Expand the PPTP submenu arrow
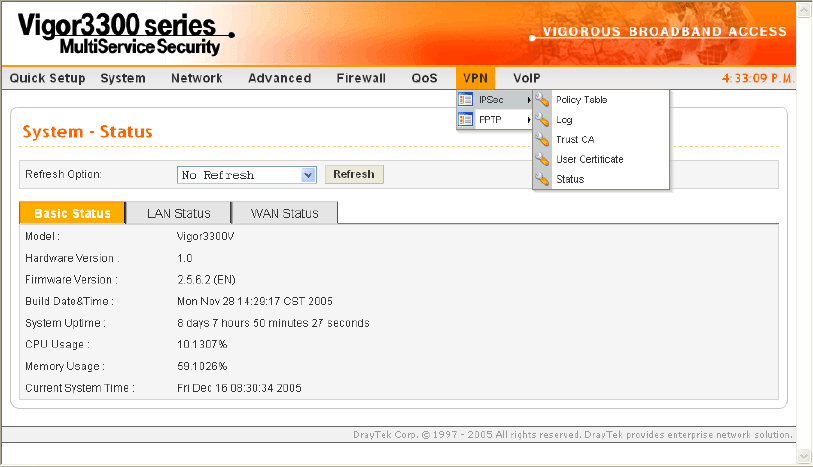Screen dimensions: 813x467 pos(528,120)
